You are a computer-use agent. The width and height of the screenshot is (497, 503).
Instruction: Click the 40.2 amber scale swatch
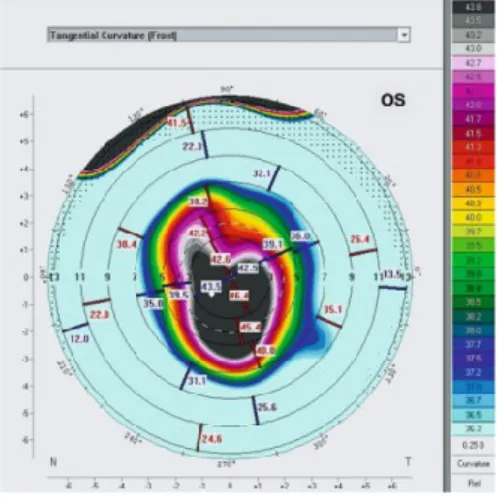point(473,203)
